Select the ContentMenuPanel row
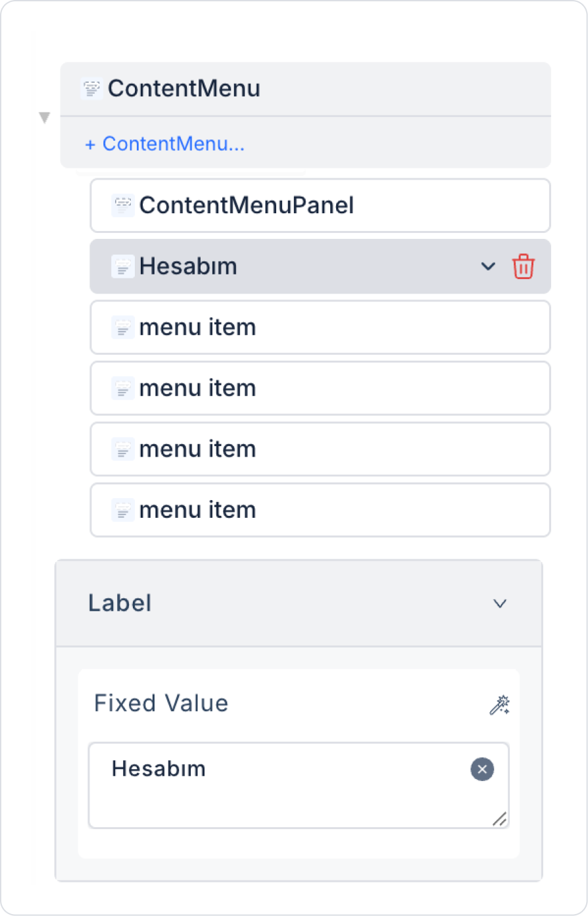Screen dimensions: 588x916 click(320, 205)
